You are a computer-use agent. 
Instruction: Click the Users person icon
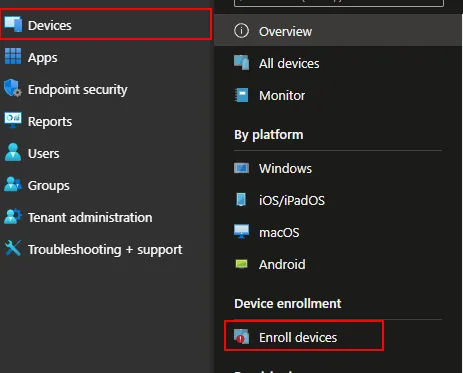[13, 152]
